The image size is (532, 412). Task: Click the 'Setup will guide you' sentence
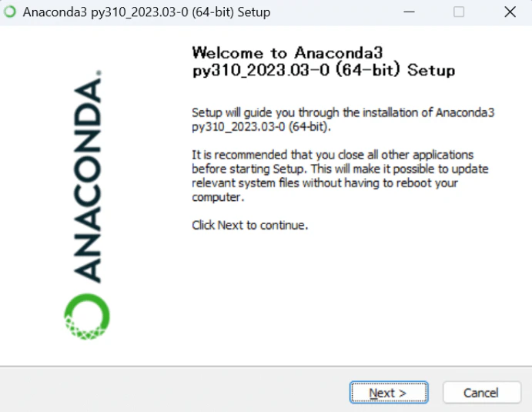(343, 112)
